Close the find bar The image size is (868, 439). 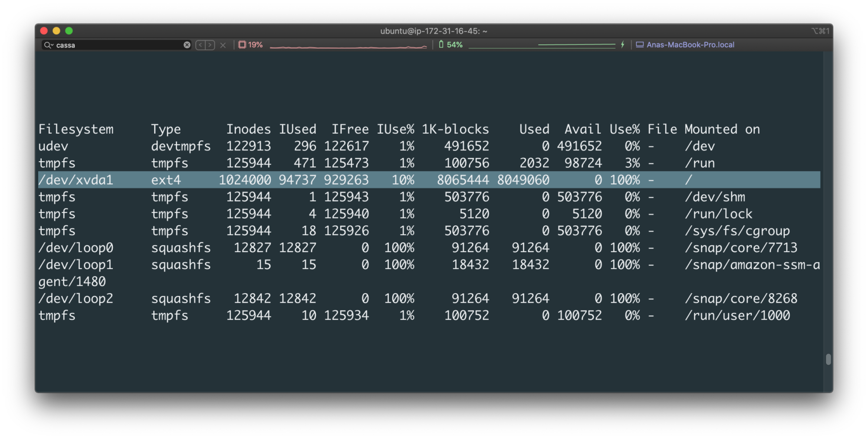click(x=223, y=45)
